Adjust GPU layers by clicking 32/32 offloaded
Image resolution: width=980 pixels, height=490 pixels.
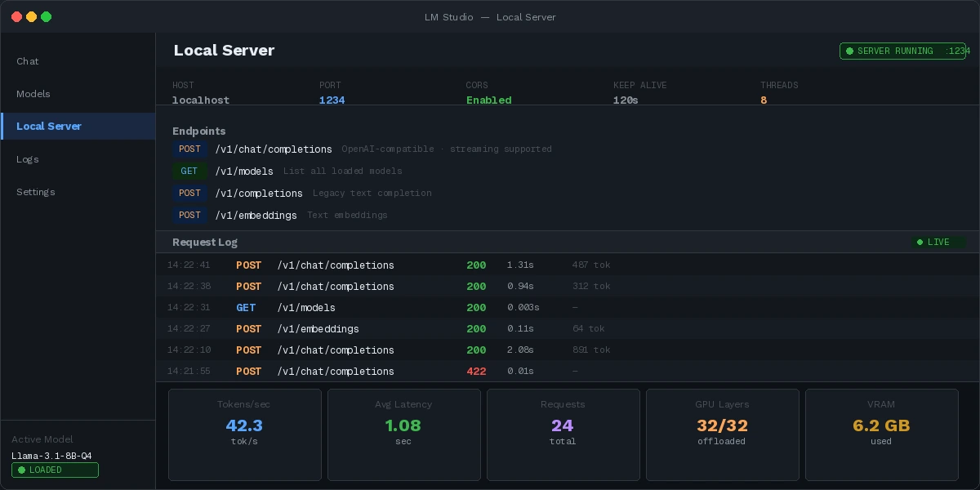[x=722, y=425]
